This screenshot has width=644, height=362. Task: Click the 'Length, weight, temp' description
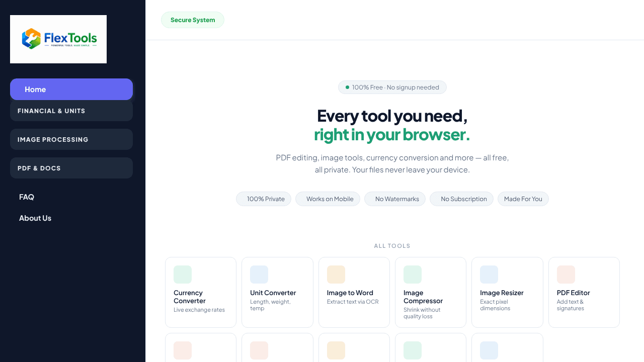point(270,305)
